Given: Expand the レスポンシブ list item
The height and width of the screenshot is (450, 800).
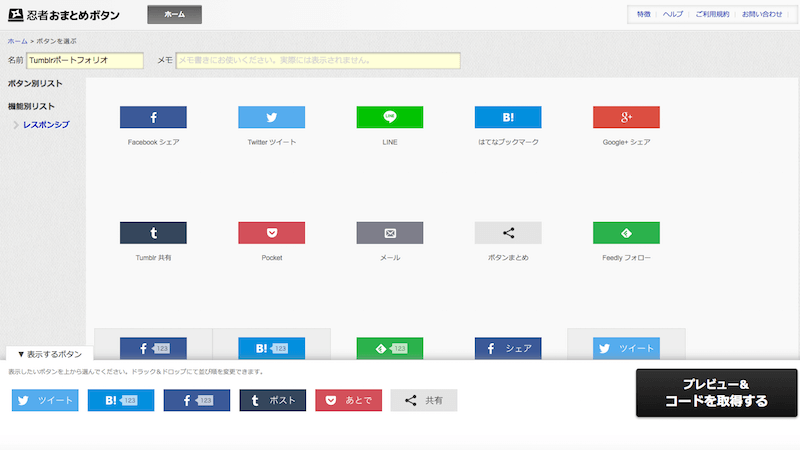Looking at the screenshot, I should click(46, 124).
